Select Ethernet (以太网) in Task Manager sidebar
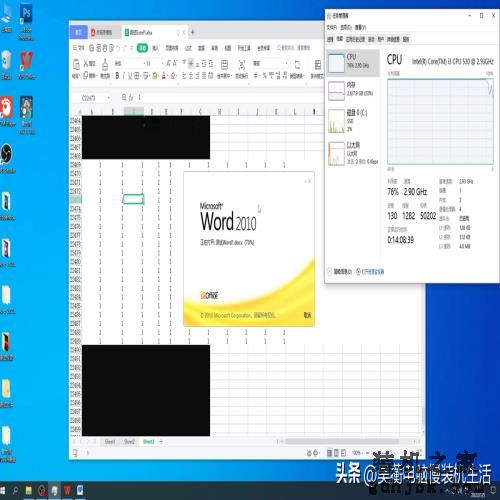This screenshot has width=500, height=500. point(353,153)
